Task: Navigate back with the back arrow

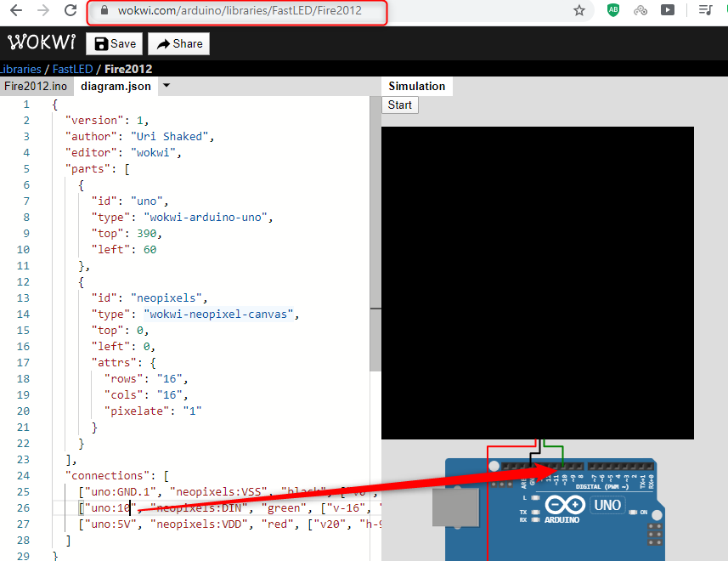Action: (x=17, y=10)
